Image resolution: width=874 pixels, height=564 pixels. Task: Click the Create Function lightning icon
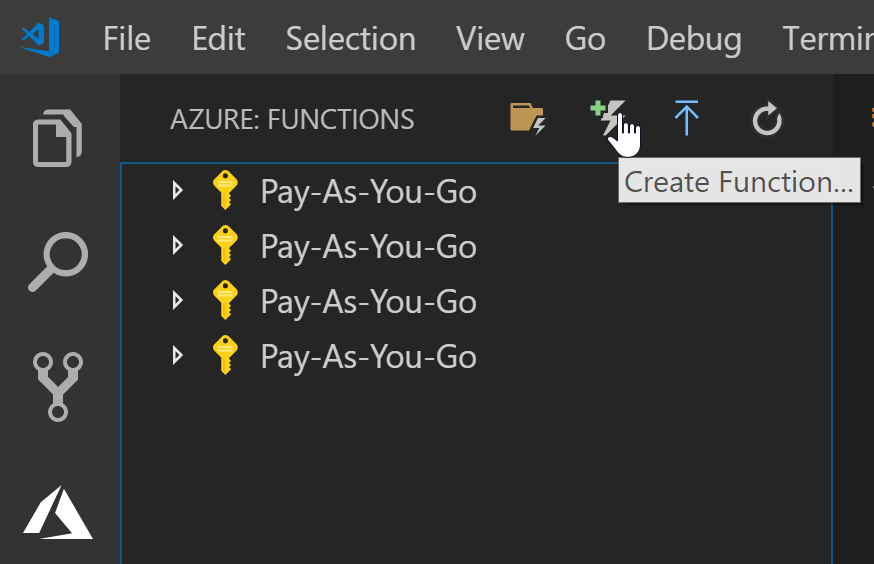pyautogui.click(x=608, y=117)
